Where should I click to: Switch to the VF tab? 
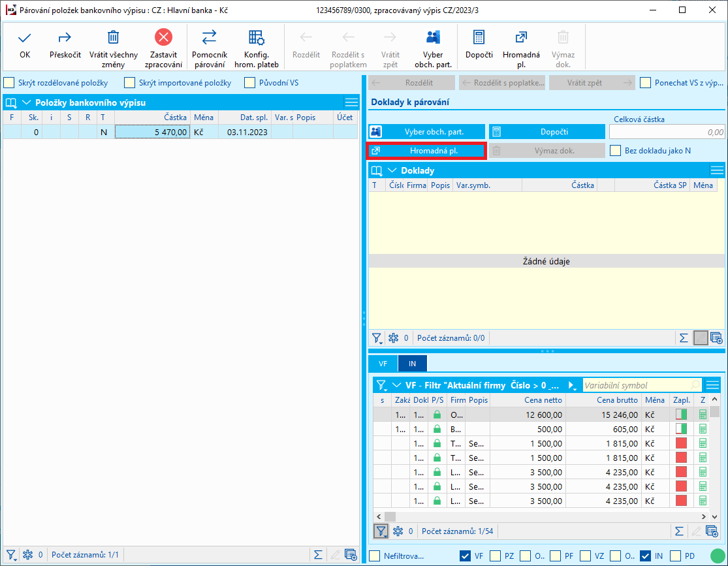(383, 364)
